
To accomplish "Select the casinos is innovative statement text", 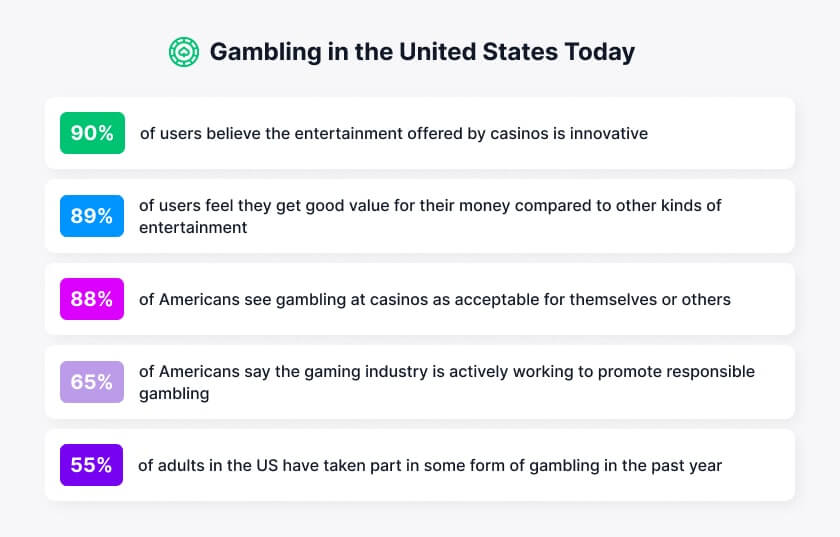I will 394,133.
